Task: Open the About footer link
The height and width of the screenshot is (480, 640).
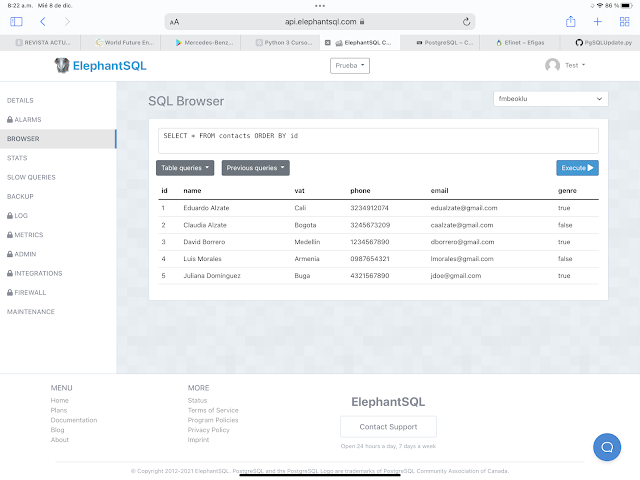Action: coord(60,440)
